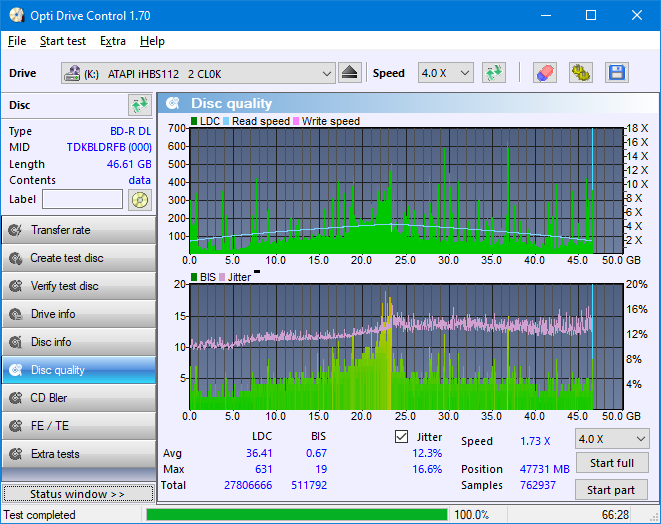The width and height of the screenshot is (661, 524).
Task: Select the FE / TE sidebar item
Action: [78, 426]
